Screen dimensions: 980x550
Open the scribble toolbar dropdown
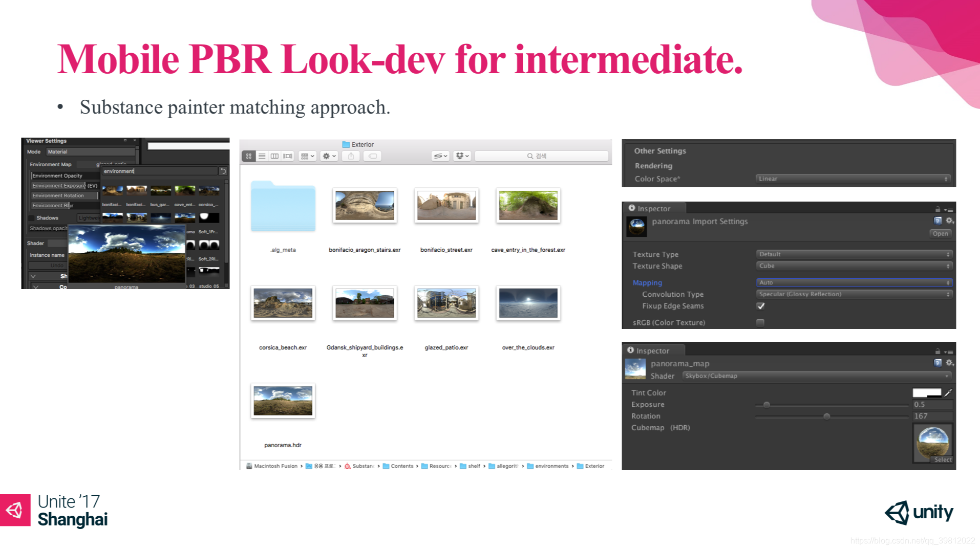coord(440,156)
